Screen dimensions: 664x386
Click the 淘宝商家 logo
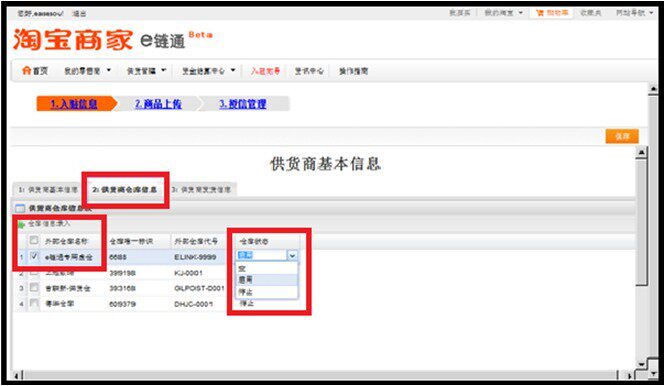(x=72, y=40)
